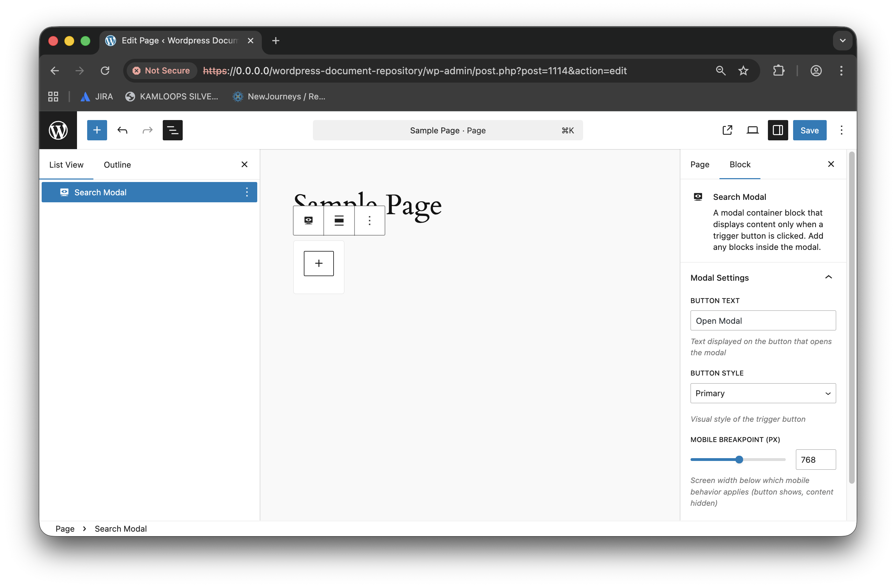Open the browser extensions puzzle icon
The width and height of the screenshot is (896, 588).
point(778,71)
